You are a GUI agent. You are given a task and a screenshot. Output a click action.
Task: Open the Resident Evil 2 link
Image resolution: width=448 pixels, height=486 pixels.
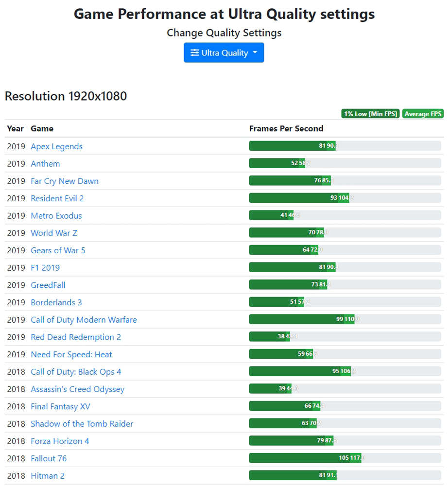57,198
